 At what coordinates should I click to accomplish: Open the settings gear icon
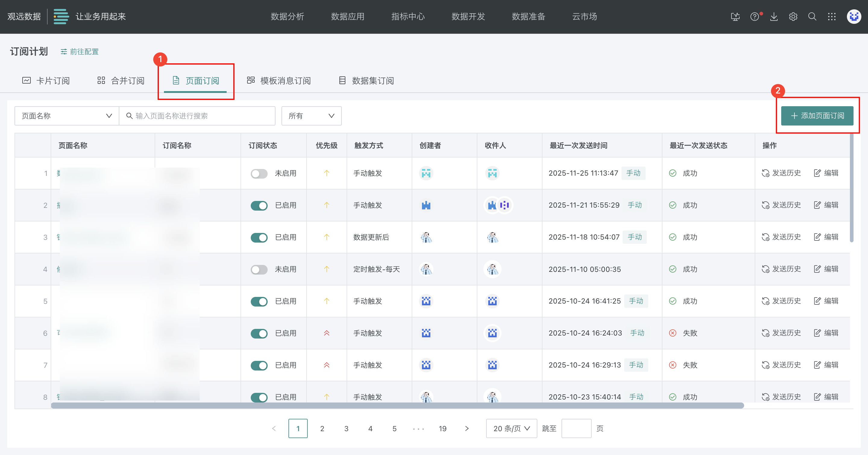coord(793,17)
